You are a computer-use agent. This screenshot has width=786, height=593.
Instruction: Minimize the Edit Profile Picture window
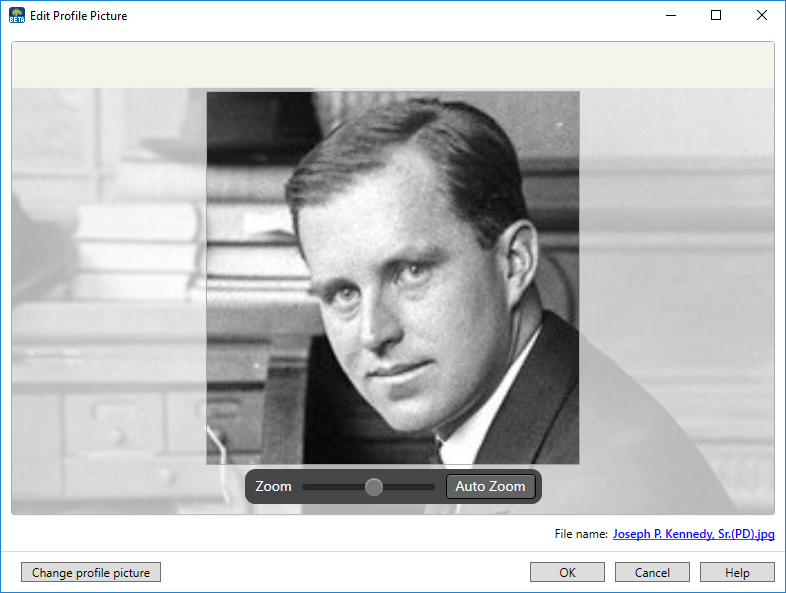[671, 16]
